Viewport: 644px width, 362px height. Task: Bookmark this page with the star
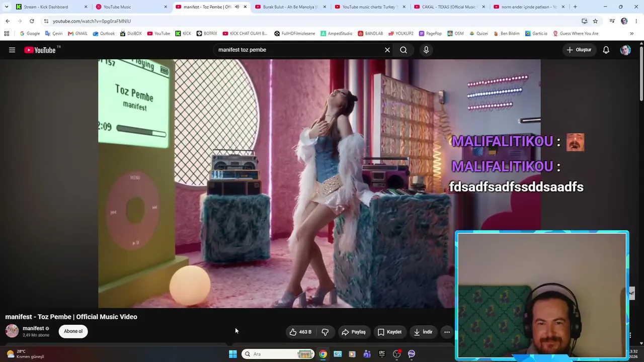[595, 21]
